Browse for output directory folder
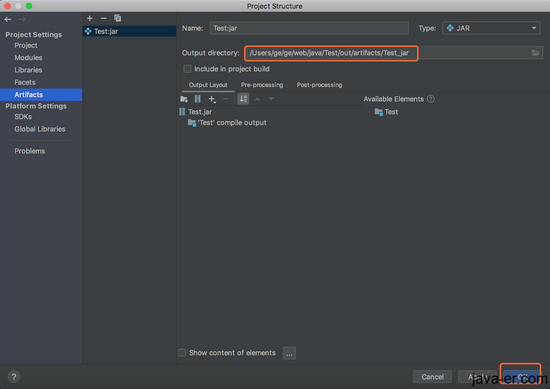 coord(535,53)
